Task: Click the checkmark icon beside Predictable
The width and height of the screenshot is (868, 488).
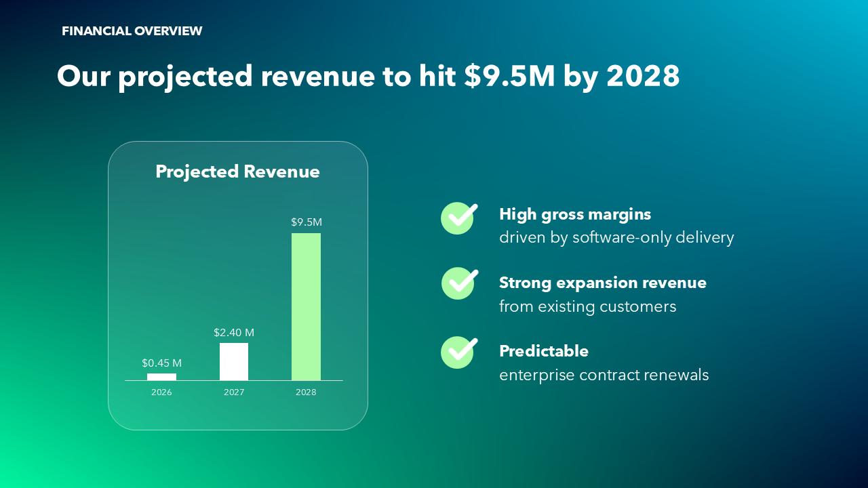Action: [x=458, y=352]
